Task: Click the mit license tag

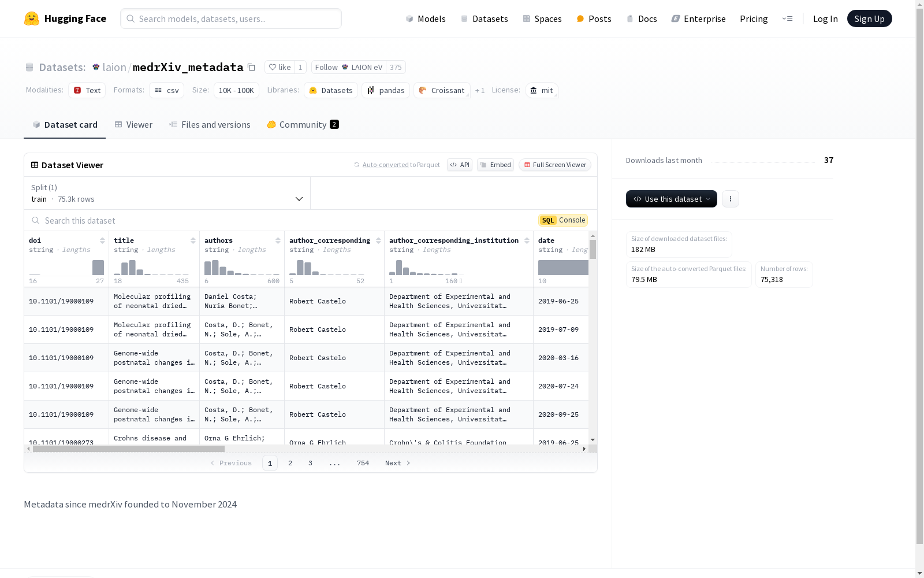Action: click(542, 90)
